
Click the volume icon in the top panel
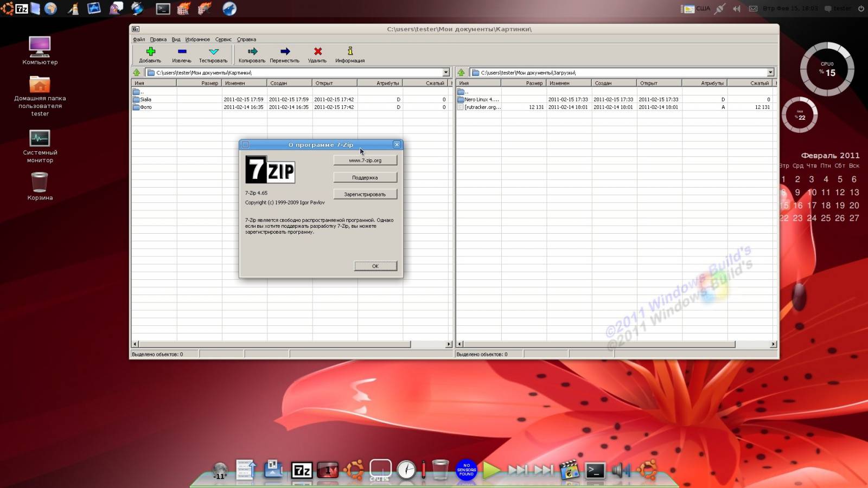click(x=736, y=9)
